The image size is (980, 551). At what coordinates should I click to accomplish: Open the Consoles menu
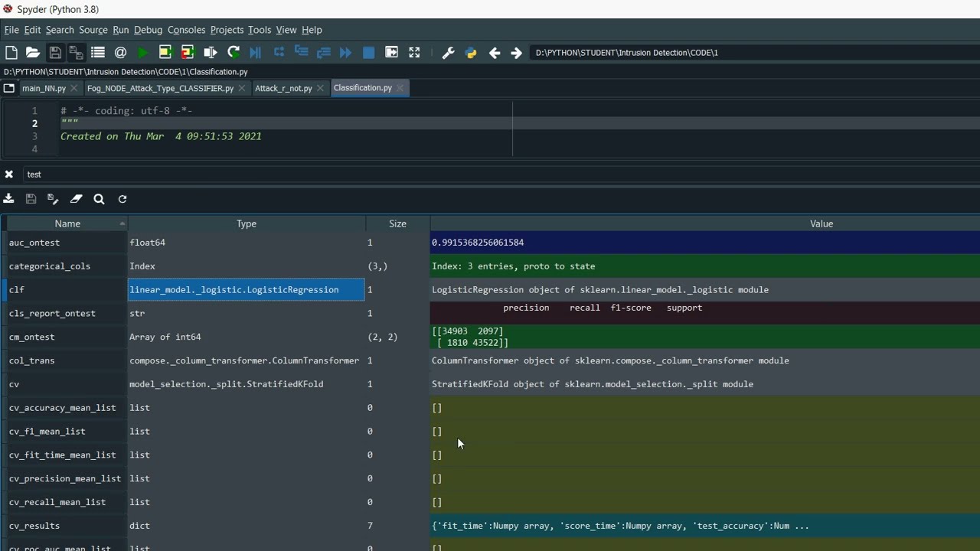(x=186, y=30)
